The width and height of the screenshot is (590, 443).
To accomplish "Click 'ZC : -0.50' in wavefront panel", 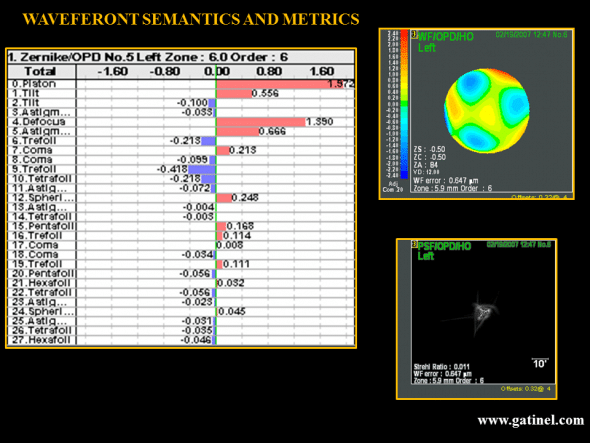I will pos(429,157).
